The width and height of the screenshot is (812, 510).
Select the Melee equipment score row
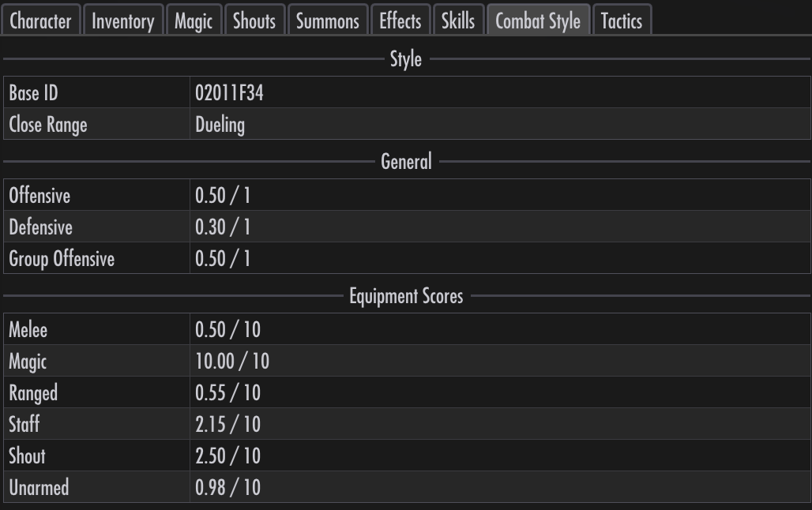(407, 329)
